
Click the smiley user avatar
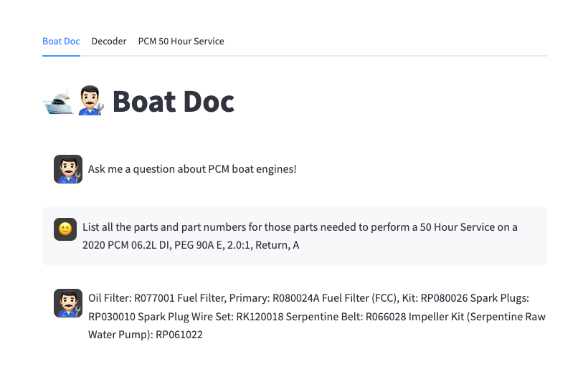click(65, 229)
